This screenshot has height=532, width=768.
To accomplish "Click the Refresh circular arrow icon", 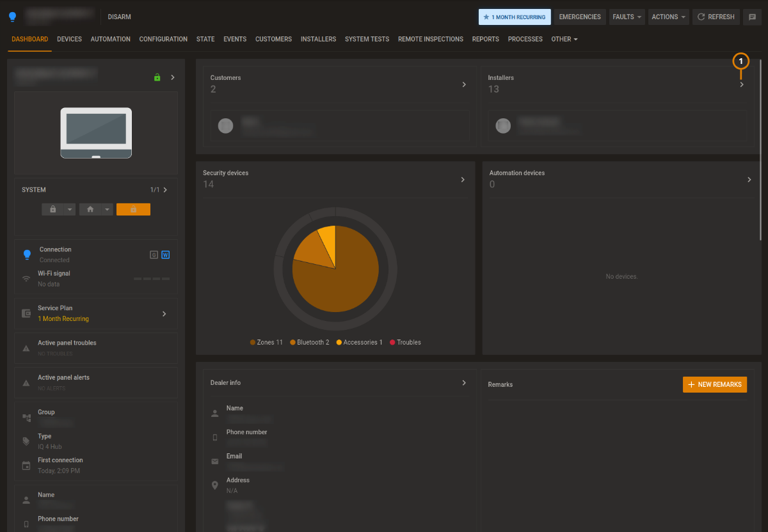I will 702,17.
